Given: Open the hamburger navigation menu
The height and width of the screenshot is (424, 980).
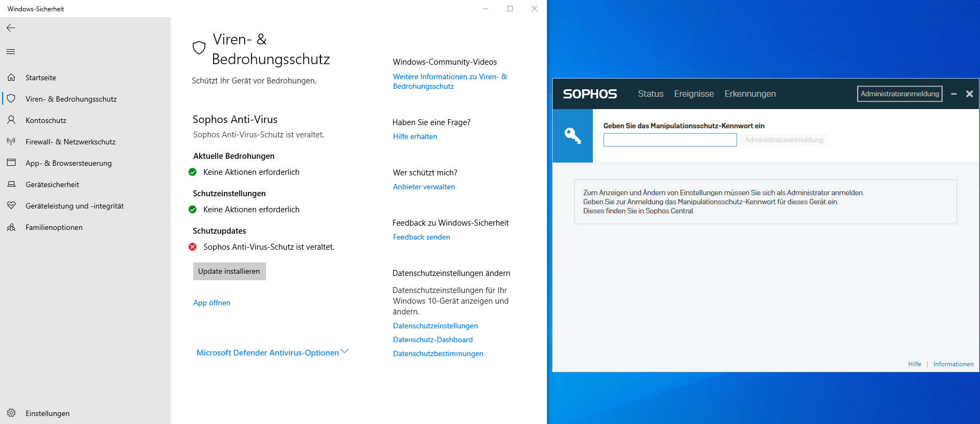Looking at the screenshot, I should pos(11,52).
